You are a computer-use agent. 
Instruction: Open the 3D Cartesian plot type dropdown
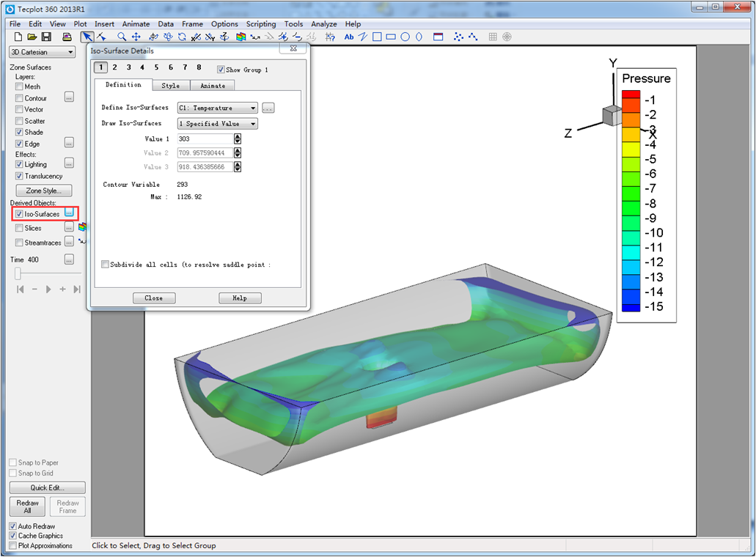pos(42,52)
